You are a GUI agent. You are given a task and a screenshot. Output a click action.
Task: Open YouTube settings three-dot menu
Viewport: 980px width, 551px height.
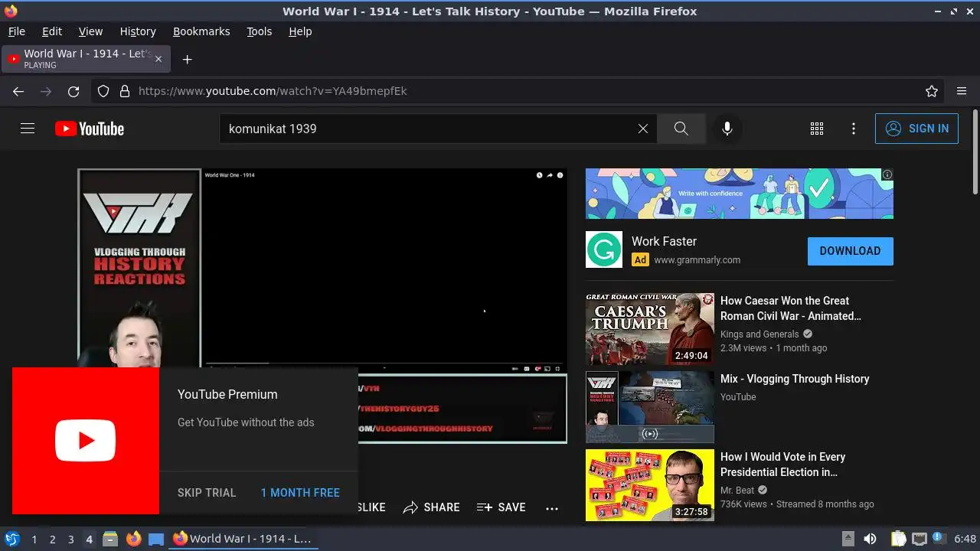click(x=854, y=129)
